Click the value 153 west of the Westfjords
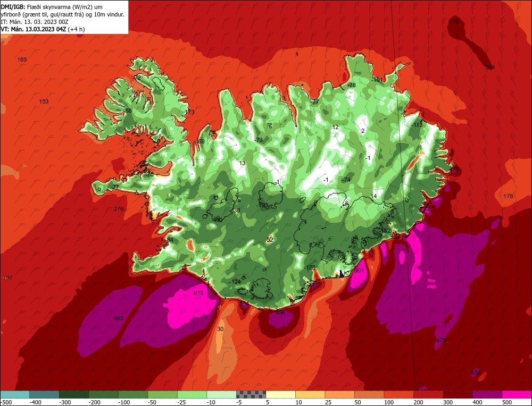This screenshot has height=406, width=532. (x=44, y=101)
